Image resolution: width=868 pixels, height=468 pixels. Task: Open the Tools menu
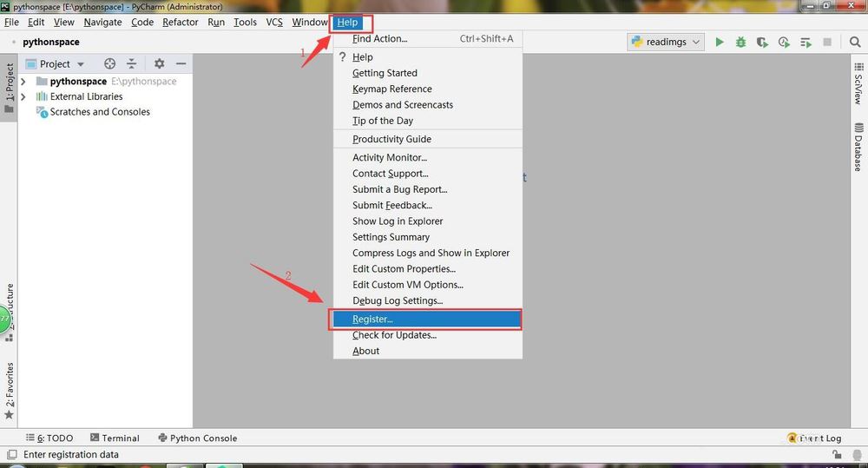click(246, 23)
